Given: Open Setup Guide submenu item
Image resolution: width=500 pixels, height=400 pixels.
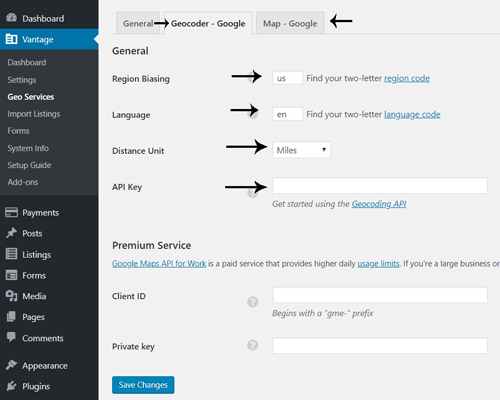Looking at the screenshot, I should [29, 165].
